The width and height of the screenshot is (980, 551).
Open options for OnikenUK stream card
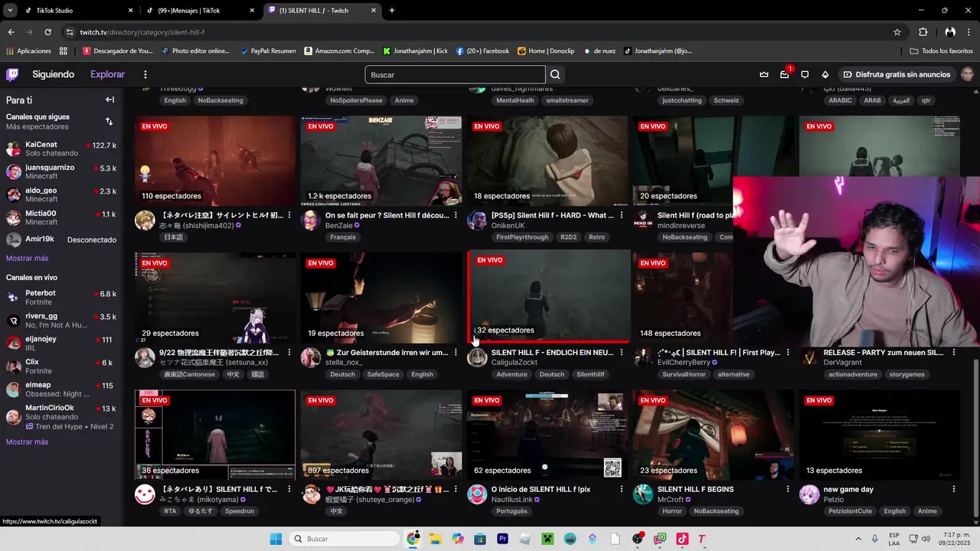click(x=622, y=215)
